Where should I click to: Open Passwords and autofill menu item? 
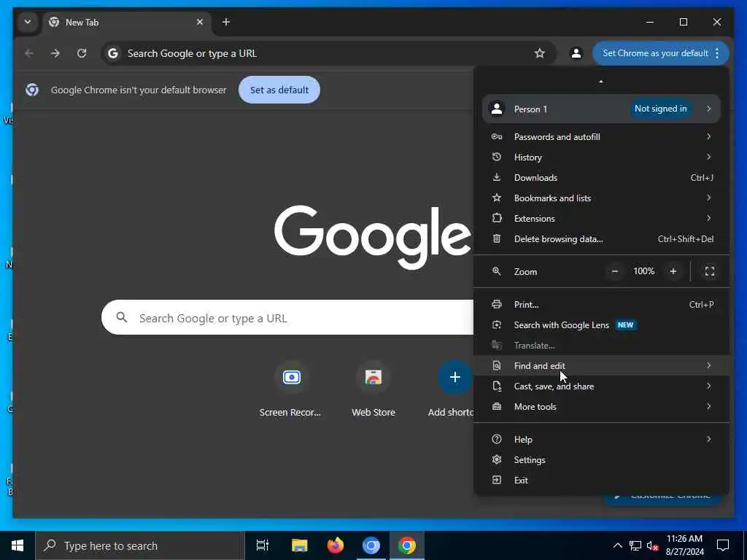point(601,136)
